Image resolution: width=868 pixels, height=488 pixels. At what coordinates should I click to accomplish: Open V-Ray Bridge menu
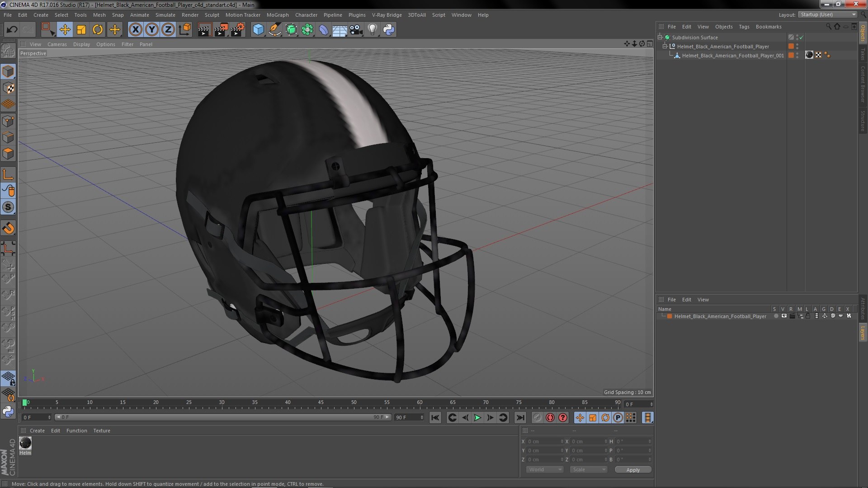[x=387, y=15]
